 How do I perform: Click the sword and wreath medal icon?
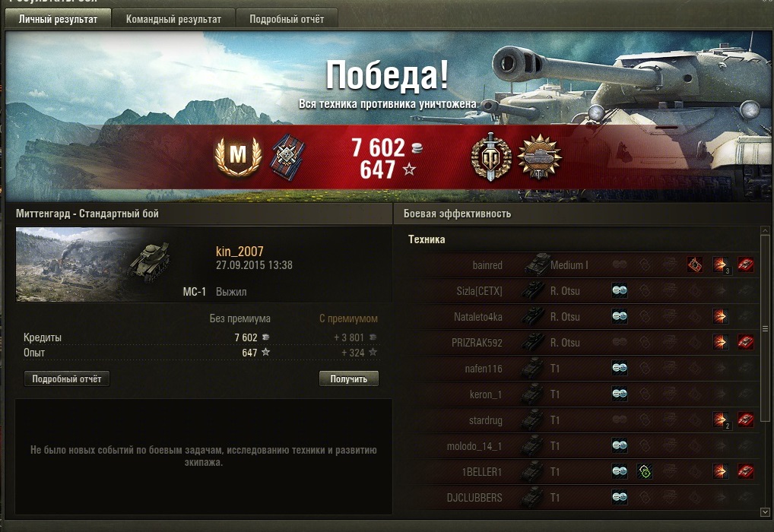pyautogui.click(x=491, y=157)
